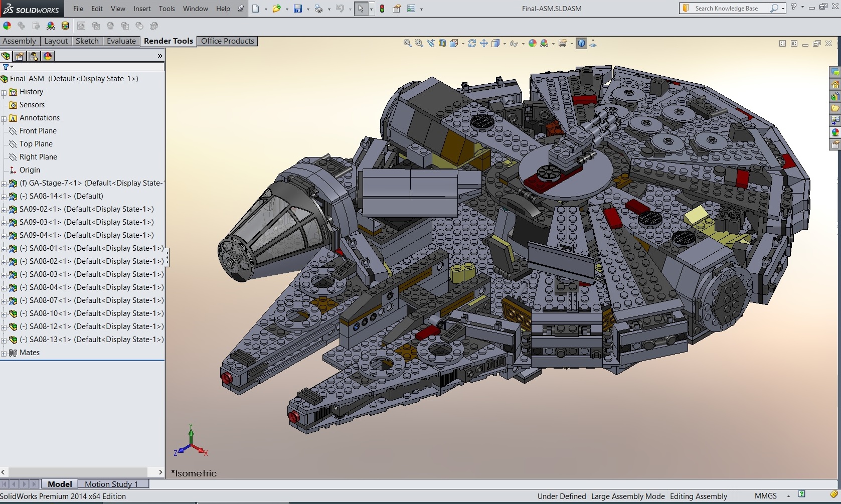The height and width of the screenshot is (504, 841).
Task: Start the Final Render tool
Action: pyautogui.click(x=110, y=26)
